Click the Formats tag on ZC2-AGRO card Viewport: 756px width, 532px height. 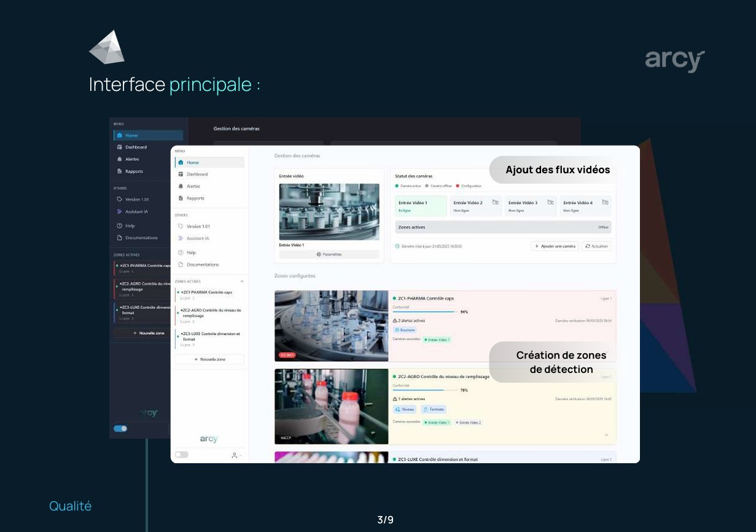(434, 409)
